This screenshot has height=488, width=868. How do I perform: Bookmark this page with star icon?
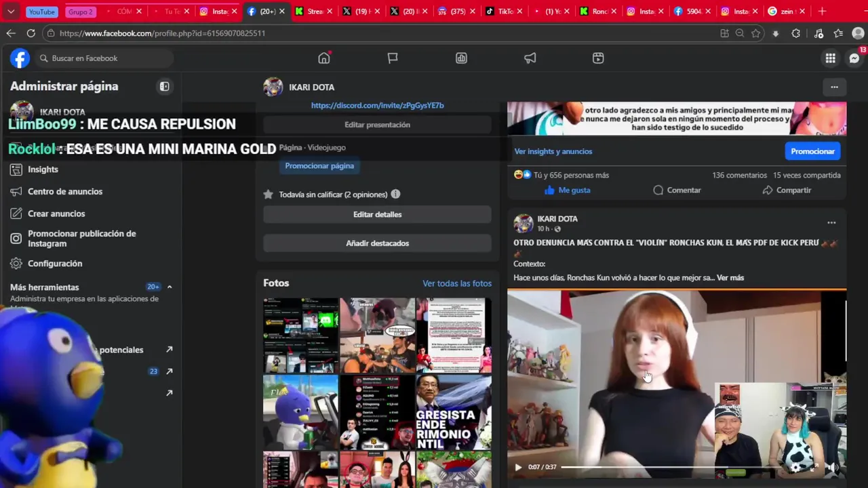point(756,33)
